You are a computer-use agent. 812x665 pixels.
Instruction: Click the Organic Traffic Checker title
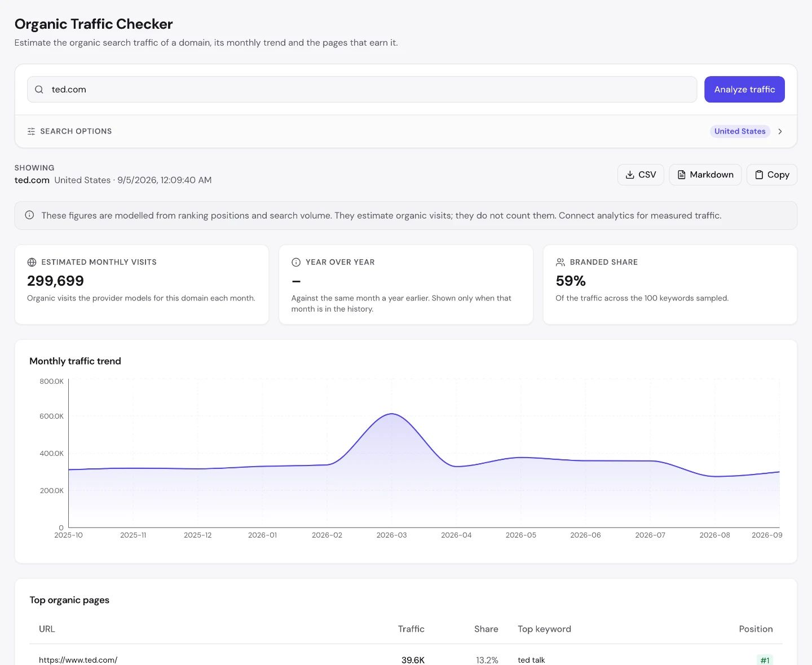94,24
